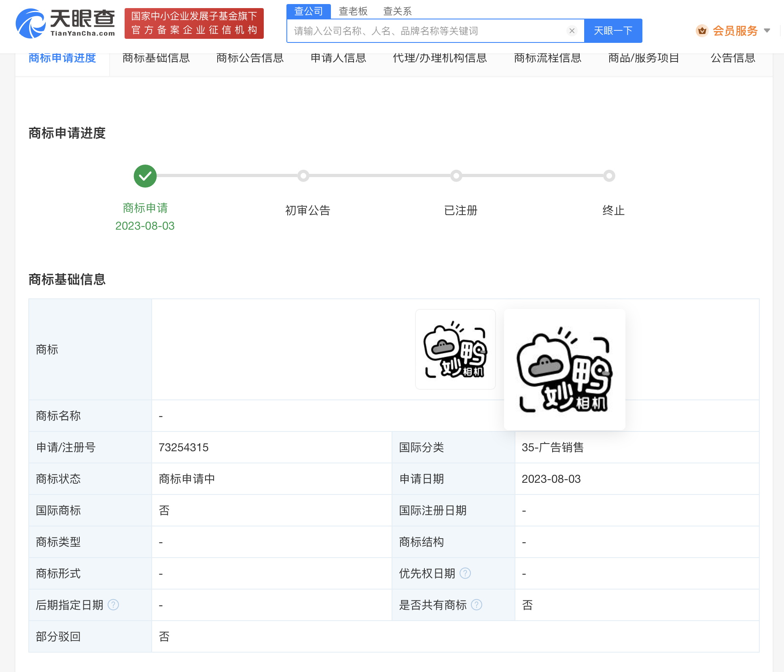
Task: Click help icon beside 优先权日期
Action: (x=465, y=573)
